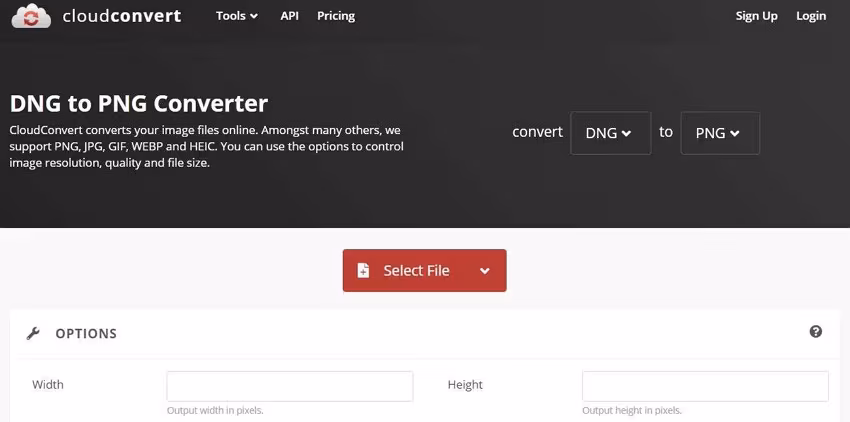This screenshot has height=422, width=850.
Task: Click Sign Up link
Action: 756,16
